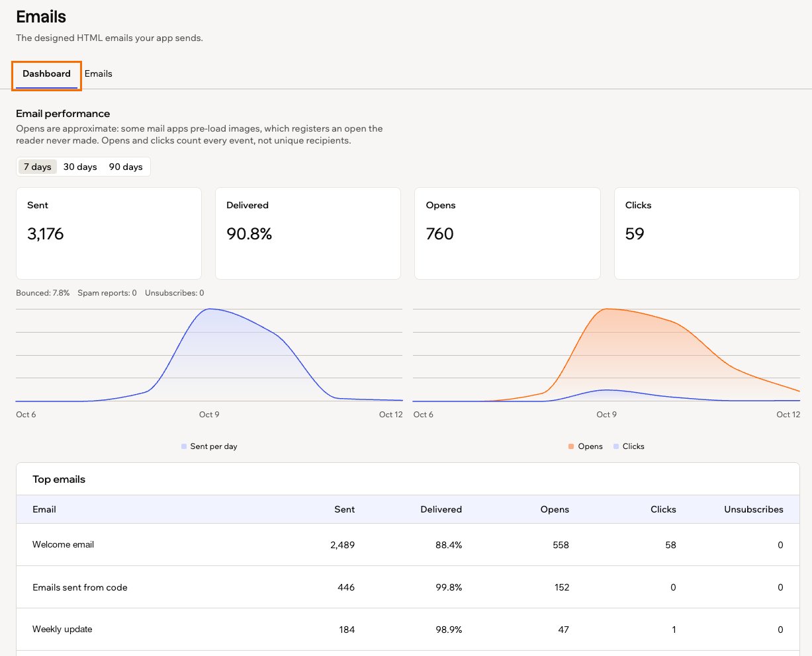The height and width of the screenshot is (656, 812).
Task: Click the 558 opens value
Action: [561, 545]
